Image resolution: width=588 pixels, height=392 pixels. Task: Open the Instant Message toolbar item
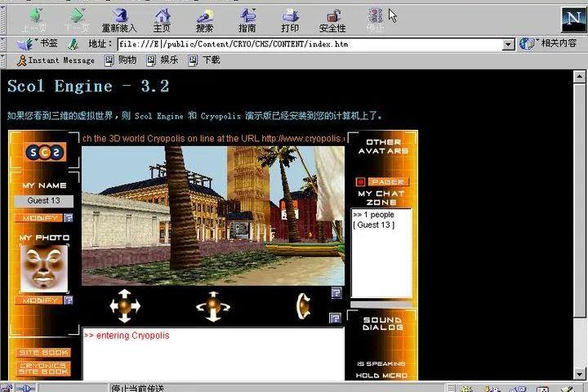point(55,60)
